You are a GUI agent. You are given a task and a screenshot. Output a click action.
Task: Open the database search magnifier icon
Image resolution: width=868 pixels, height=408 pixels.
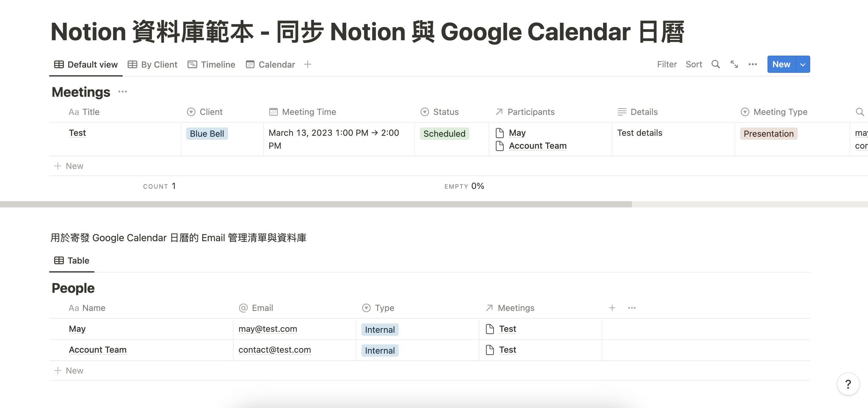716,64
